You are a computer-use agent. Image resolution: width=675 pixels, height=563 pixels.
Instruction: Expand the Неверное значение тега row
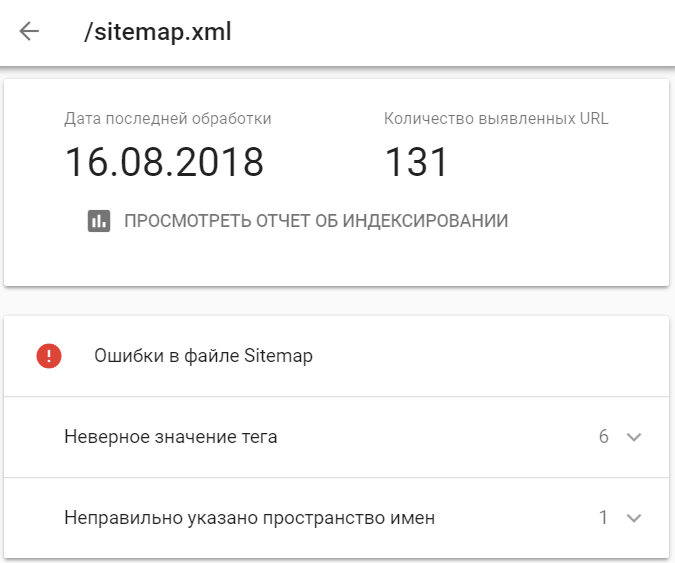[337, 437]
